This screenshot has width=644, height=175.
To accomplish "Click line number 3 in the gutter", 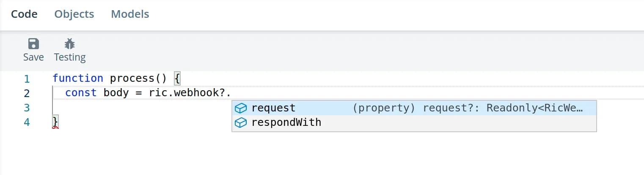I will pos(27,108).
